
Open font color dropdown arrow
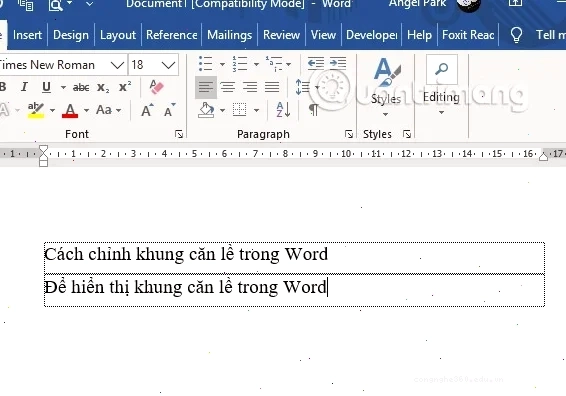click(86, 110)
